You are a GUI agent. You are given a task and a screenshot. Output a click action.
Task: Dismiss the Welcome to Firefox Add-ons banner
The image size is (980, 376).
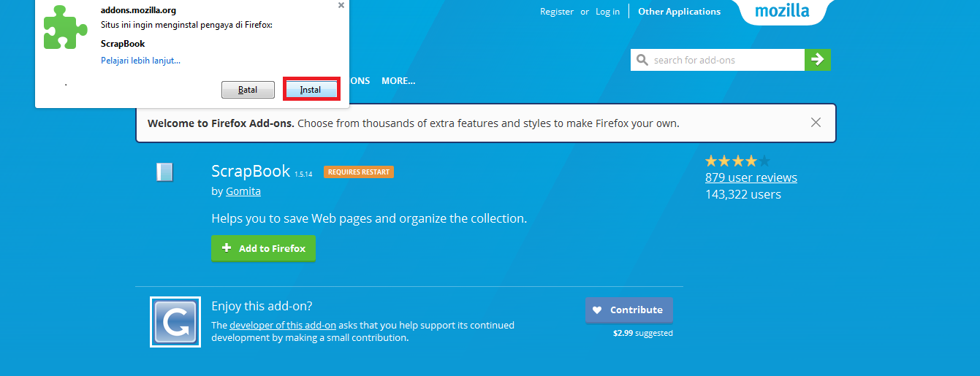tap(816, 123)
